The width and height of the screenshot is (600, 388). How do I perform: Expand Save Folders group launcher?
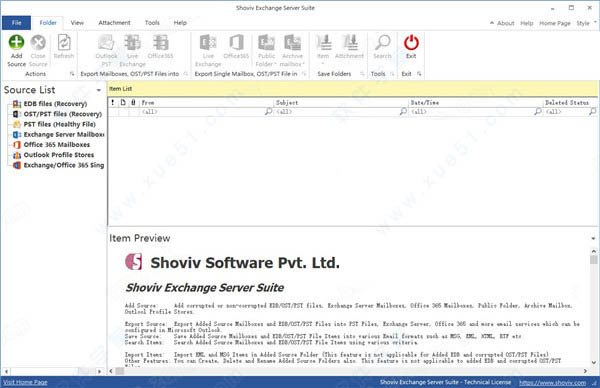362,74
